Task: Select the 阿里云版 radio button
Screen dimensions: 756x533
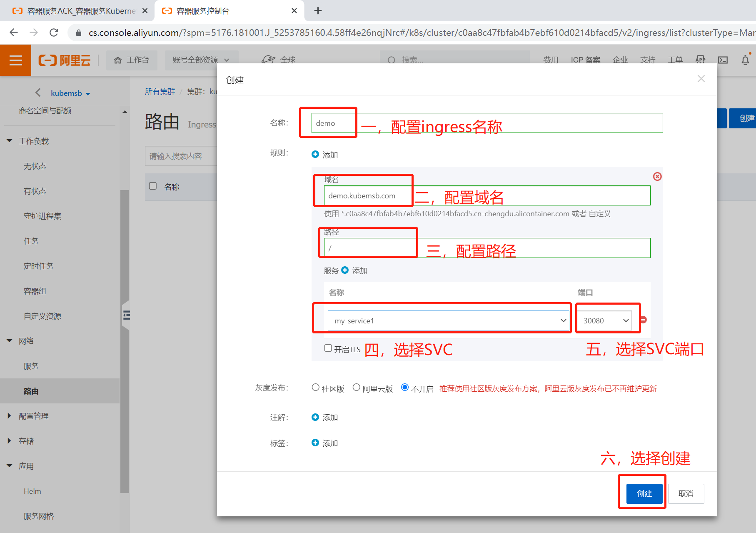Action: [x=356, y=387]
